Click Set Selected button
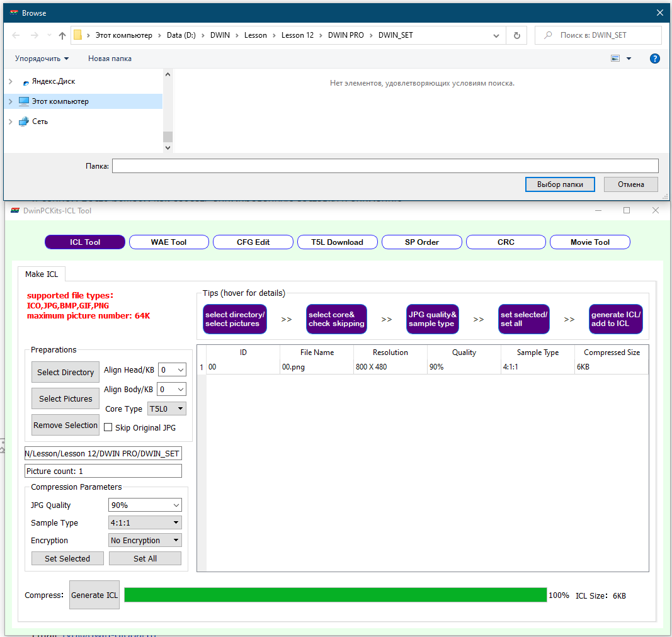The width and height of the screenshot is (672, 637). click(68, 558)
